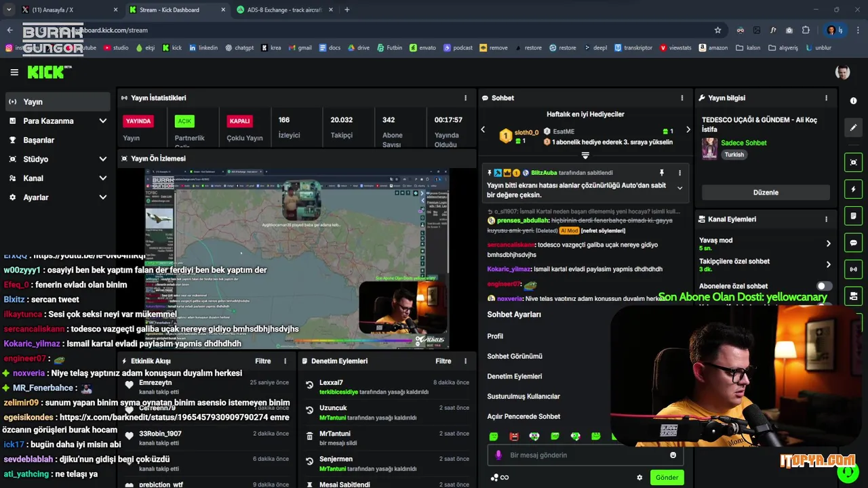Switch to the ADS-B Exchange browser tab
Image resolution: width=868 pixels, height=488 pixels.
point(285,10)
